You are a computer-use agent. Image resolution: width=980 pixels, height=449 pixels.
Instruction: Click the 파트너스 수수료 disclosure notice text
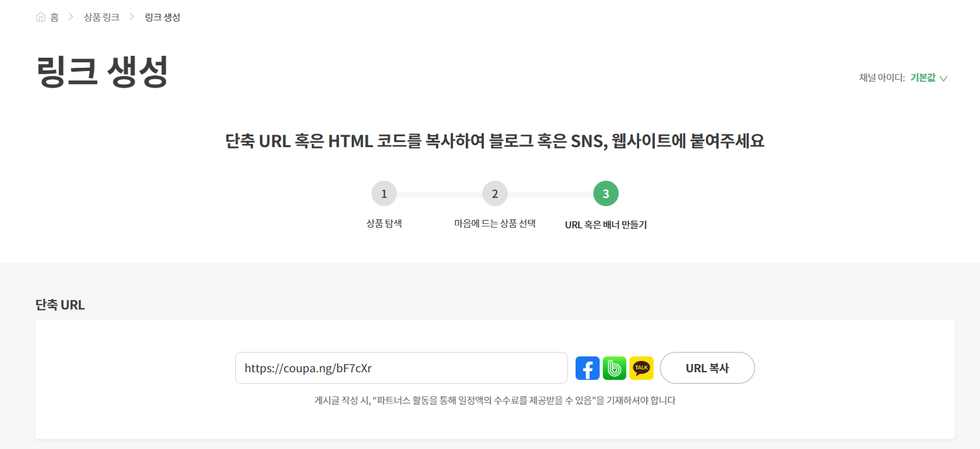tap(495, 401)
